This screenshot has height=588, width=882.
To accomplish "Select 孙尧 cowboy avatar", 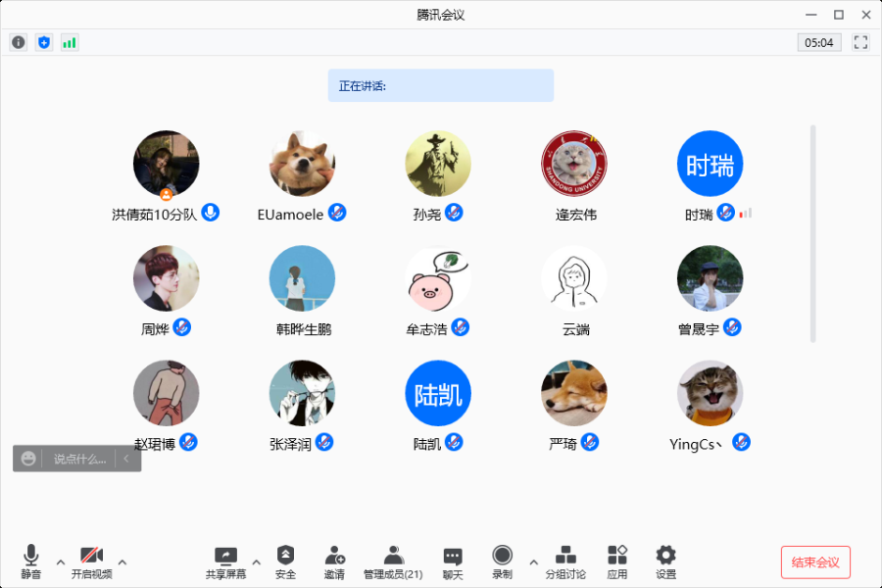I will click(x=438, y=164).
